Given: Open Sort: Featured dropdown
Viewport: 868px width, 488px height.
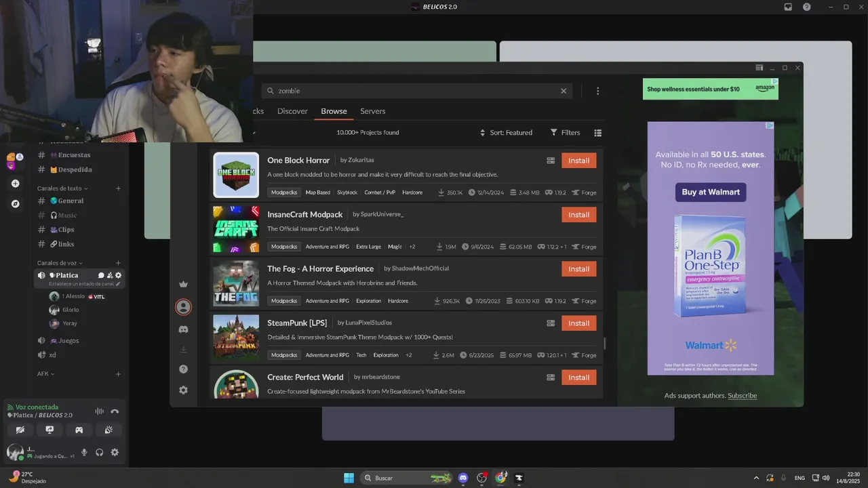Looking at the screenshot, I should pyautogui.click(x=506, y=133).
